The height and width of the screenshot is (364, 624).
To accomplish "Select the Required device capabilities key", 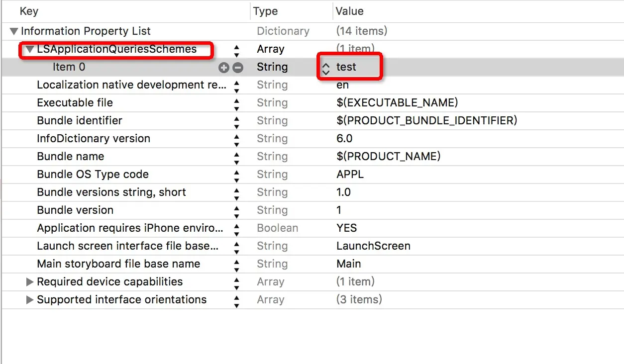I will 110,282.
